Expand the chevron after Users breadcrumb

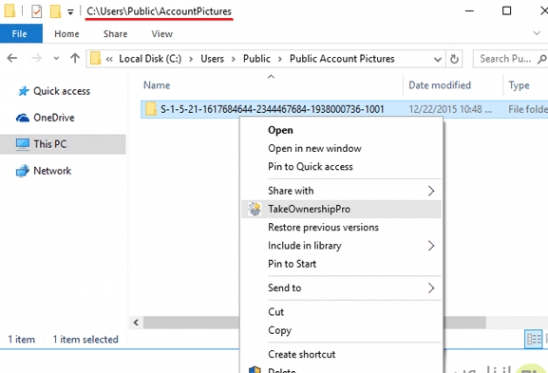(233, 59)
